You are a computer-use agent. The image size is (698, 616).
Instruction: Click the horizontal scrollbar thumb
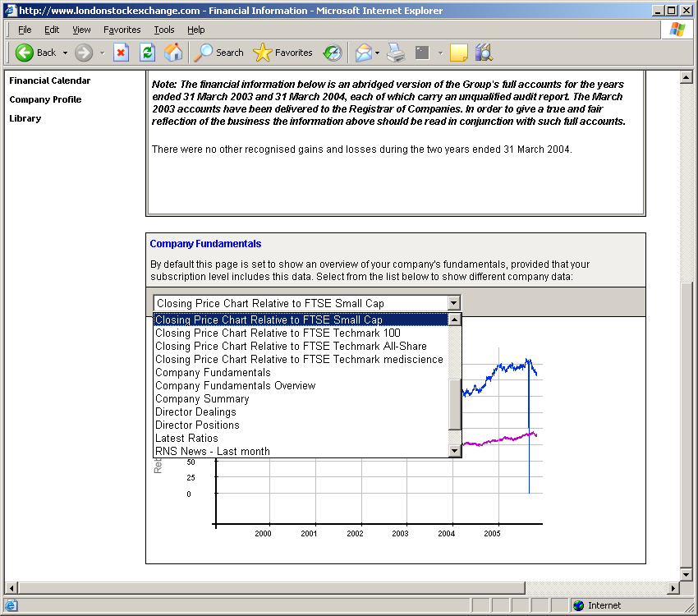pyautogui.click(x=272, y=588)
